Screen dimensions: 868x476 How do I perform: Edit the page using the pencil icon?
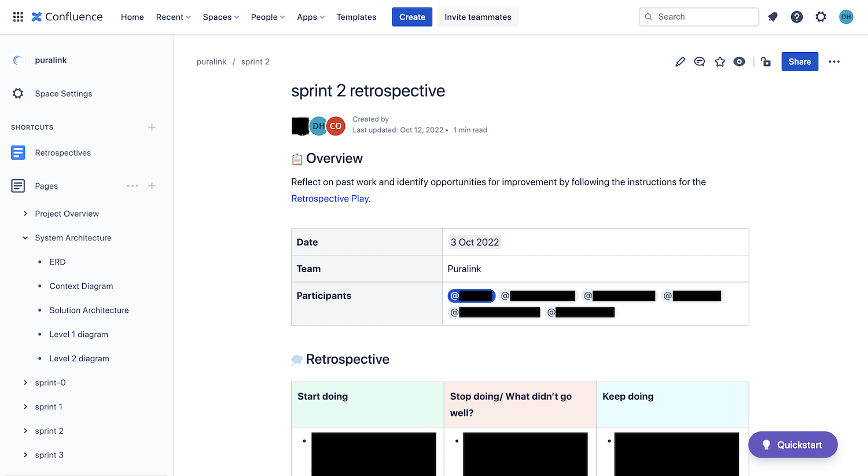(x=680, y=61)
